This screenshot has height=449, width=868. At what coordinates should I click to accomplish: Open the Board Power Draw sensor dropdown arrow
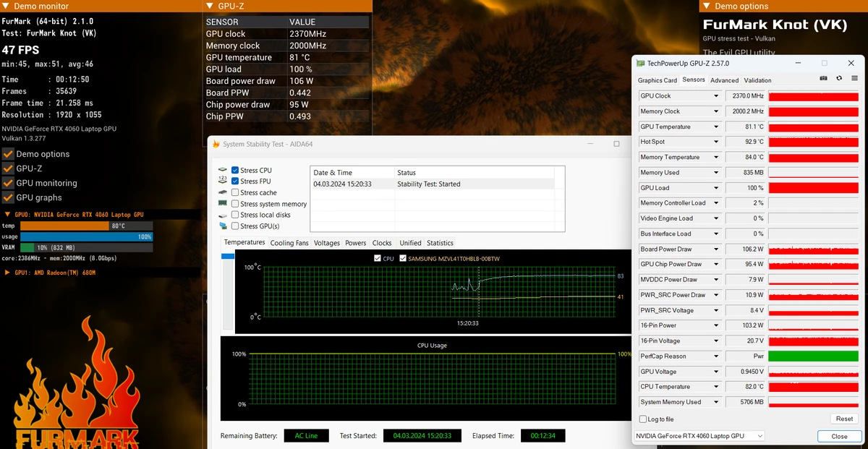[x=716, y=249]
